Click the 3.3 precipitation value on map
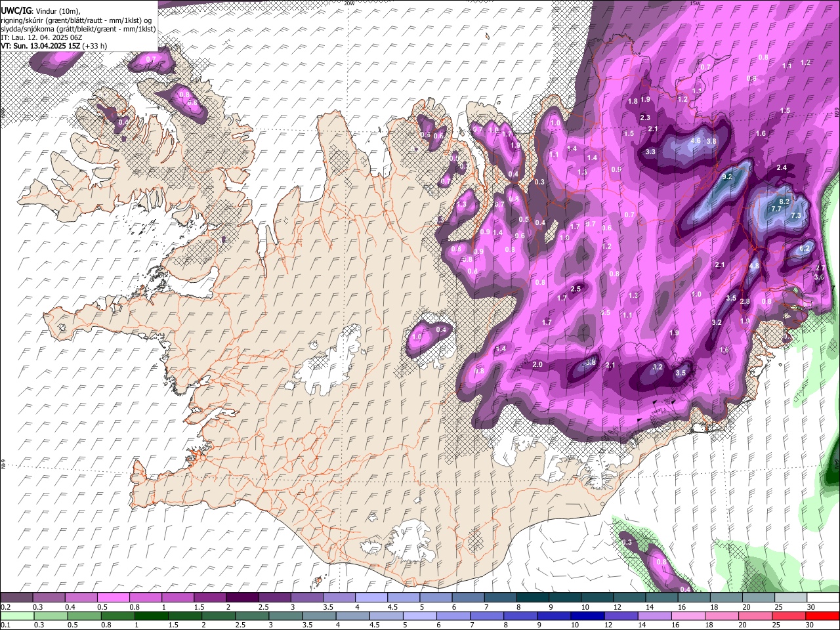The height and width of the screenshot is (630, 840). pos(650,152)
